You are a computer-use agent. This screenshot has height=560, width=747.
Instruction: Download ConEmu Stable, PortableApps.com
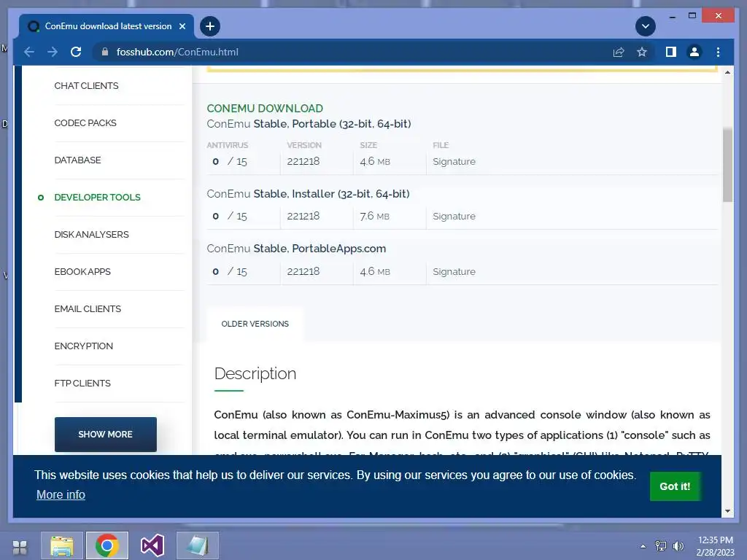click(x=296, y=249)
